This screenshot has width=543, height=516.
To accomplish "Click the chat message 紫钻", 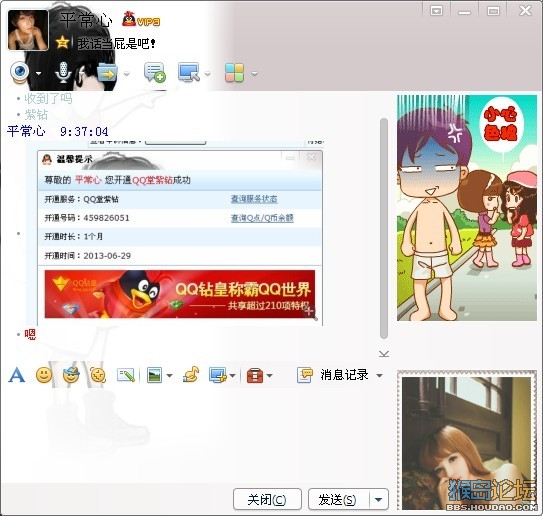I will pos(36,114).
